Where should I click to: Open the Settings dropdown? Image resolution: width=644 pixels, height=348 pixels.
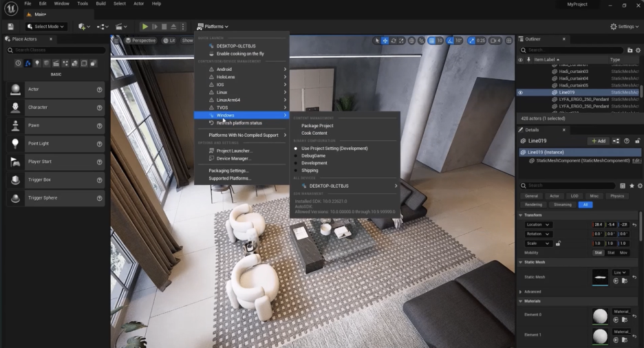click(x=624, y=27)
